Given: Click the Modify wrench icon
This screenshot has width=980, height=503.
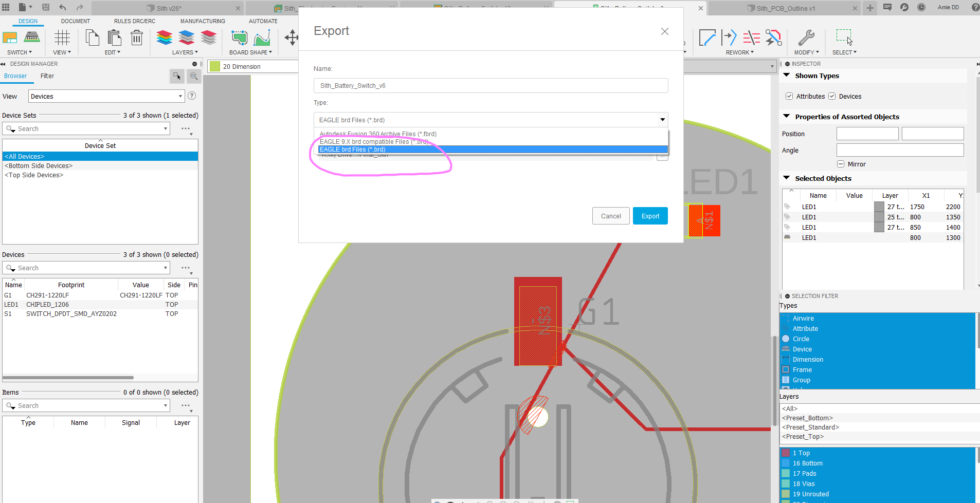Looking at the screenshot, I should click(x=806, y=38).
